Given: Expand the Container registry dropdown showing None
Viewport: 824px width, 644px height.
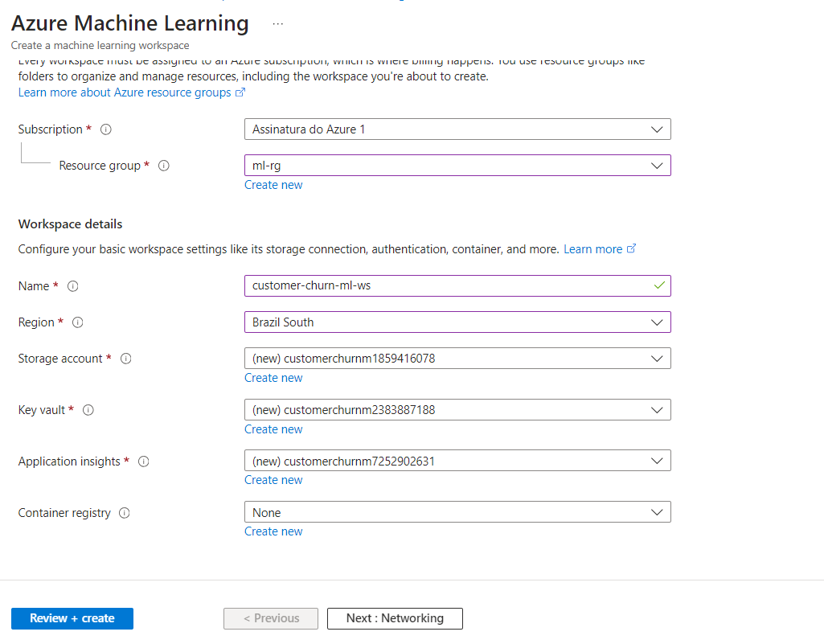Looking at the screenshot, I should [x=457, y=513].
